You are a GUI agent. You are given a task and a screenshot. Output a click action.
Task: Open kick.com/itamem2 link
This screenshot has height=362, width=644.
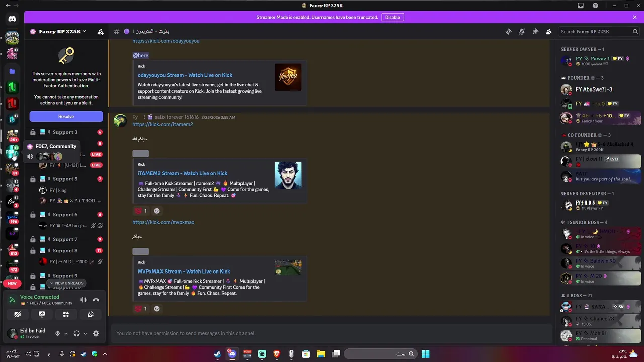tap(163, 124)
